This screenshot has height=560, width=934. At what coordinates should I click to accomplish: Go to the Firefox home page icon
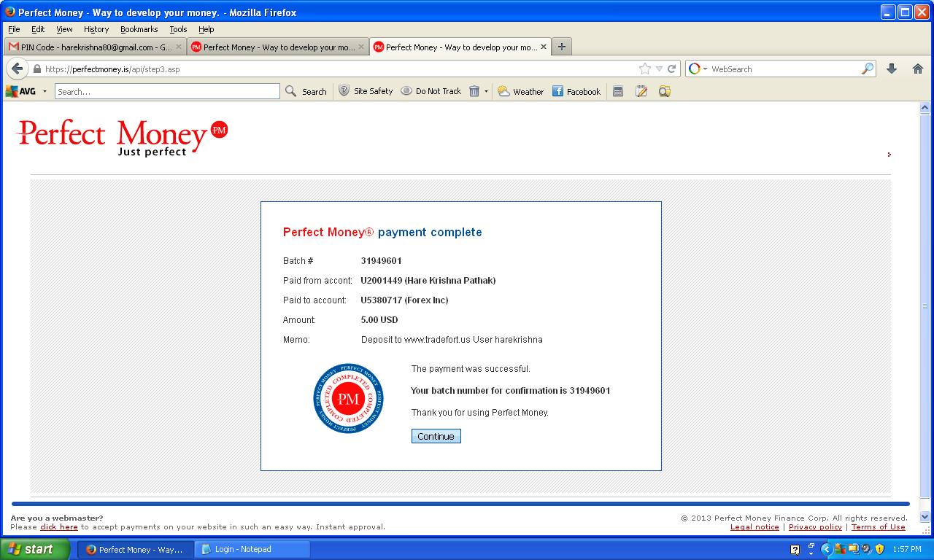pyautogui.click(x=918, y=69)
